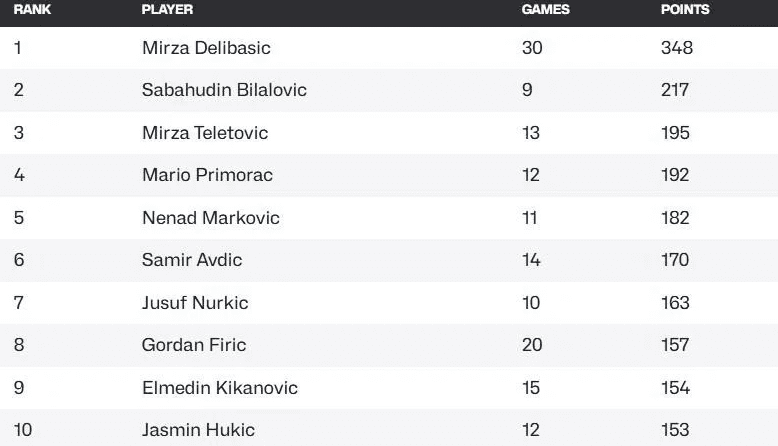Open Jusuf Nurkic player name
This screenshot has height=446, width=778.
[x=195, y=303]
